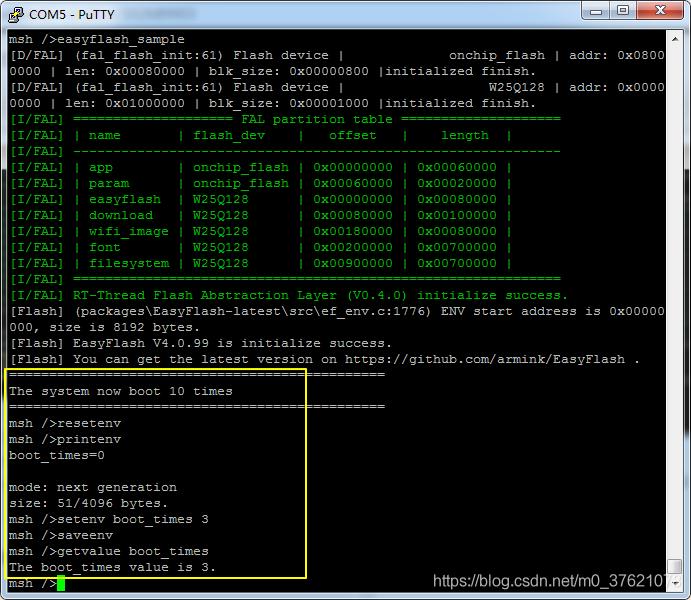This screenshot has height=600, width=691.
Task: Click the 'printenv' command line
Action: [65, 439]
